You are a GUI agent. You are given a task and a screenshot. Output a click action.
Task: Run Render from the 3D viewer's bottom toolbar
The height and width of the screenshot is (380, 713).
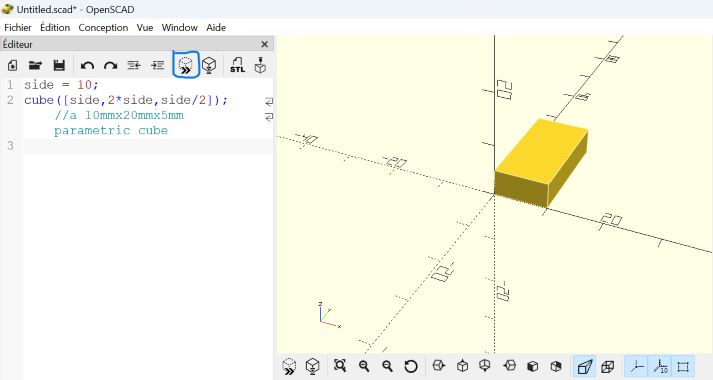click(x=312, y=366)
